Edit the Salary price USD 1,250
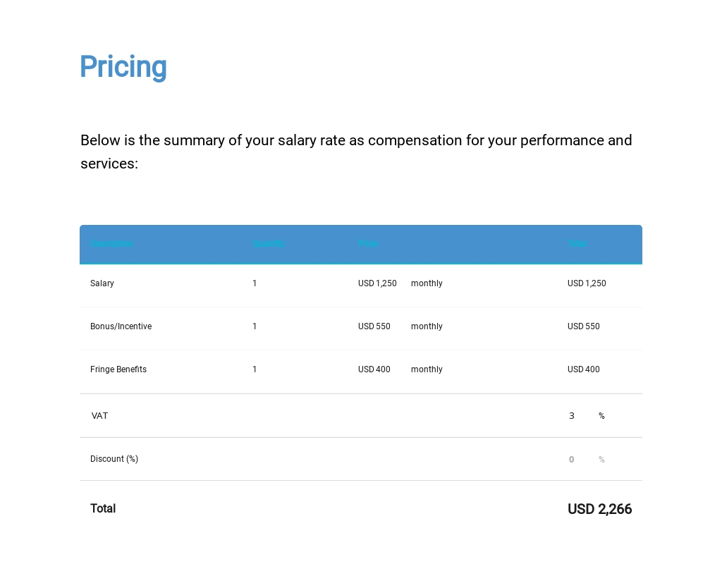Viewport: 722px width, 588px height. [377, 283]
